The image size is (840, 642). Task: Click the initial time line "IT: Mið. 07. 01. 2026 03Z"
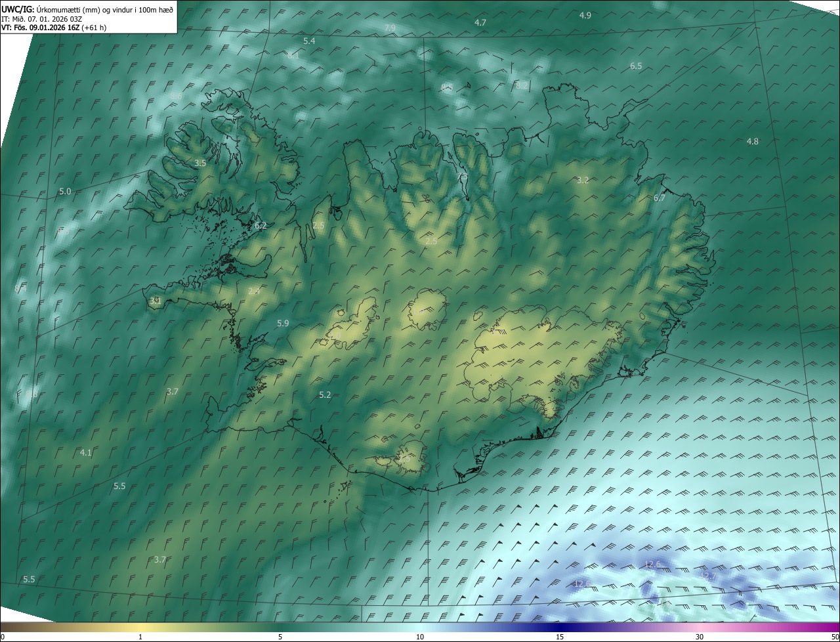click(x=41, y=18)
